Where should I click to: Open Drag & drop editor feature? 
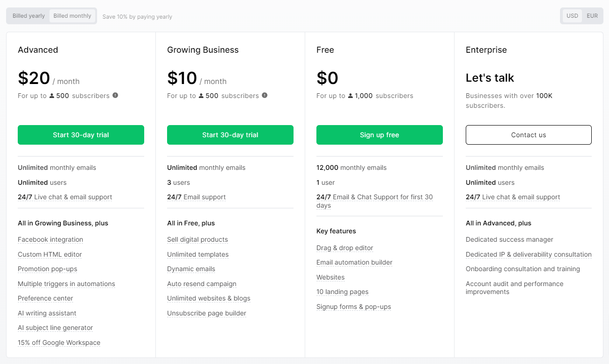pyautogui.click(x=345, y=248)
